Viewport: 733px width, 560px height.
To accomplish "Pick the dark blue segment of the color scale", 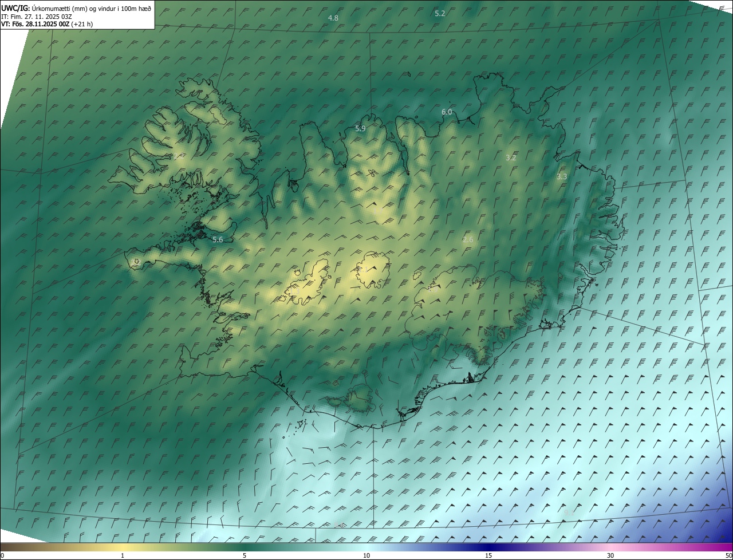I will pyautogui.click(x=488, y=547).
